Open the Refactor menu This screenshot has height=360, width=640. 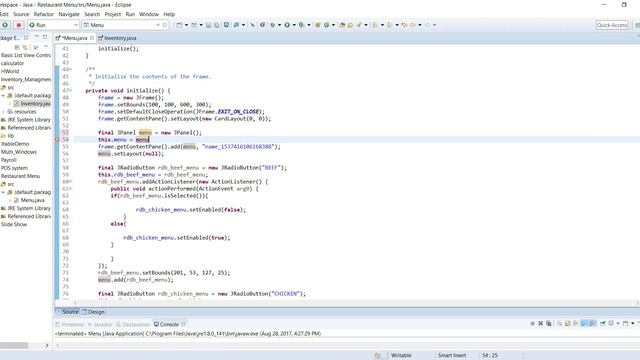pyautogui.click(x=44, y=14)
